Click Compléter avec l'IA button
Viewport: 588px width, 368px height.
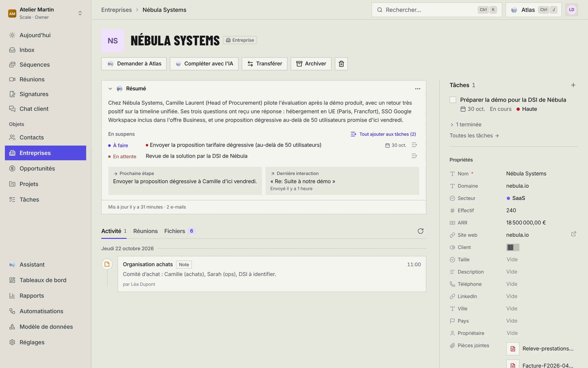pos(204,64)
